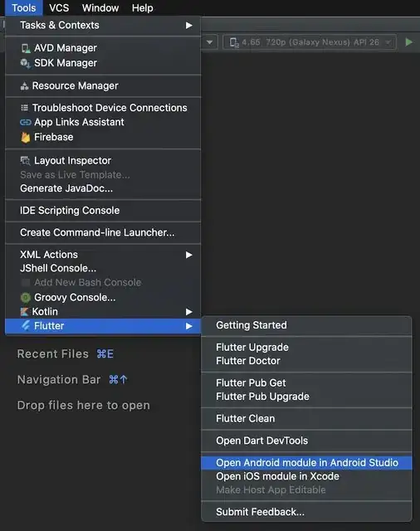Open the Layout Inspector icon
This screenshot has height=531, width=420.
25,160
